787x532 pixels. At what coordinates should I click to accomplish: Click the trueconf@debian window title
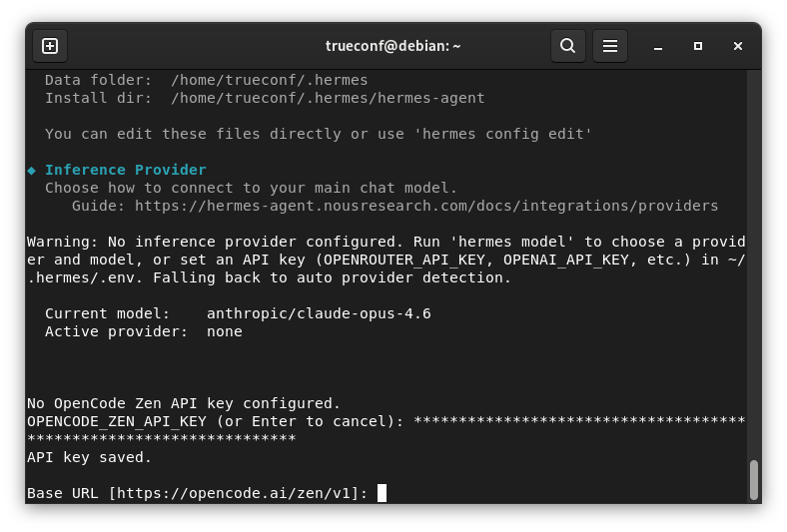click(x=393, y=46)
